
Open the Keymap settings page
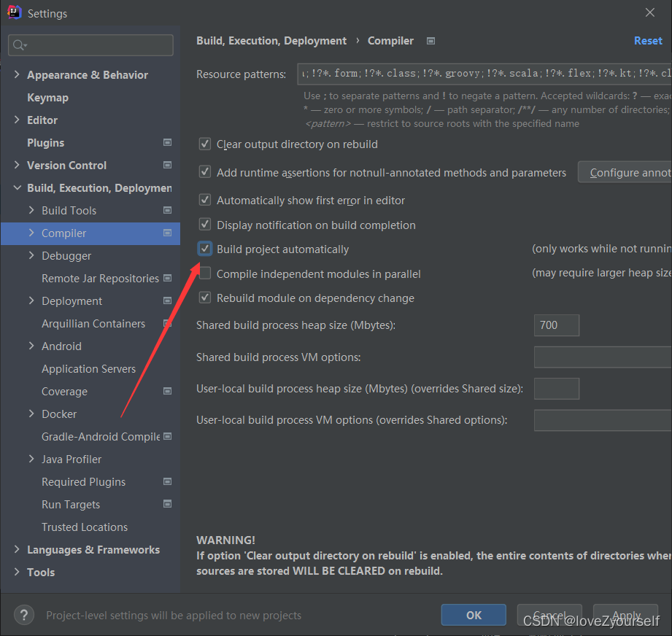(x=47, y=98)
